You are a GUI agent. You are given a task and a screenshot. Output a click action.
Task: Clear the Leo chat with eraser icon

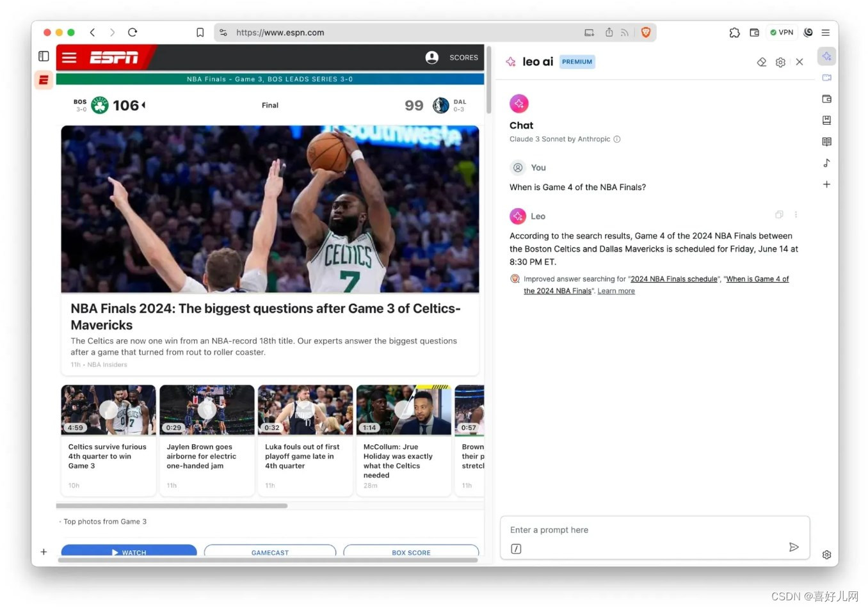click(761, 62)
